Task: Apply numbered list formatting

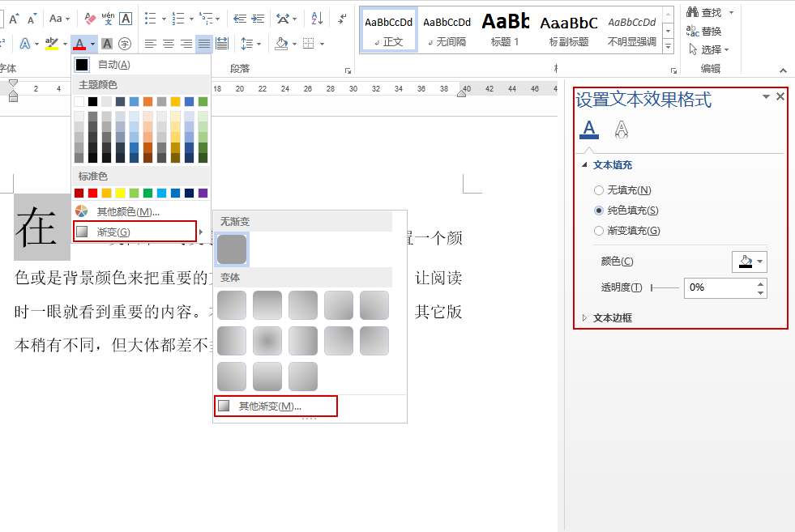Action: [x=178, y=19]
